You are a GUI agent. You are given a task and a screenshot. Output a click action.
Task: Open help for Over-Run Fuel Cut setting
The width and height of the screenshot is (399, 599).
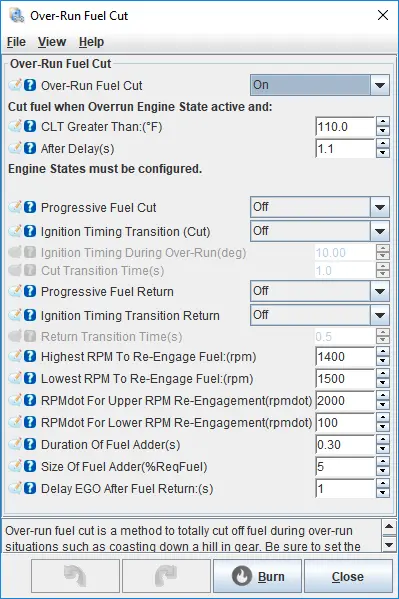click(30, 85)
